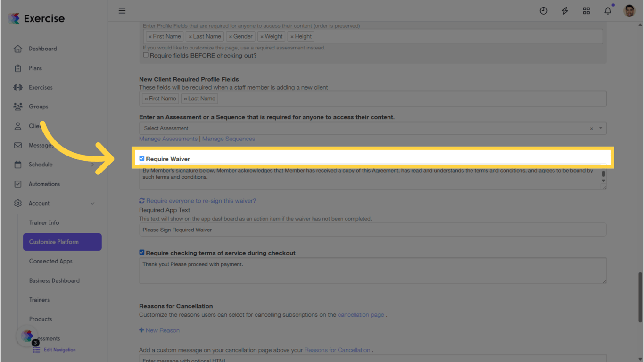Open the history clock icon in top bar

pos(543,10)
